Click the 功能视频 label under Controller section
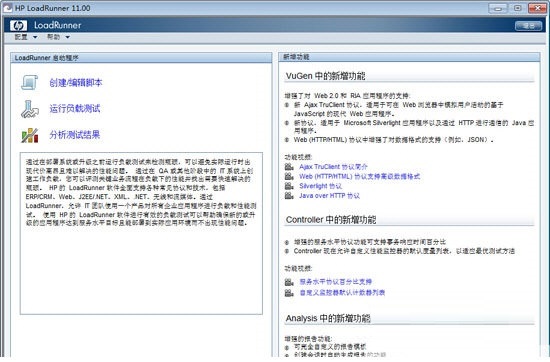This screenshot has height=362, width=550. pyautogui.click(x=298, y=269)
